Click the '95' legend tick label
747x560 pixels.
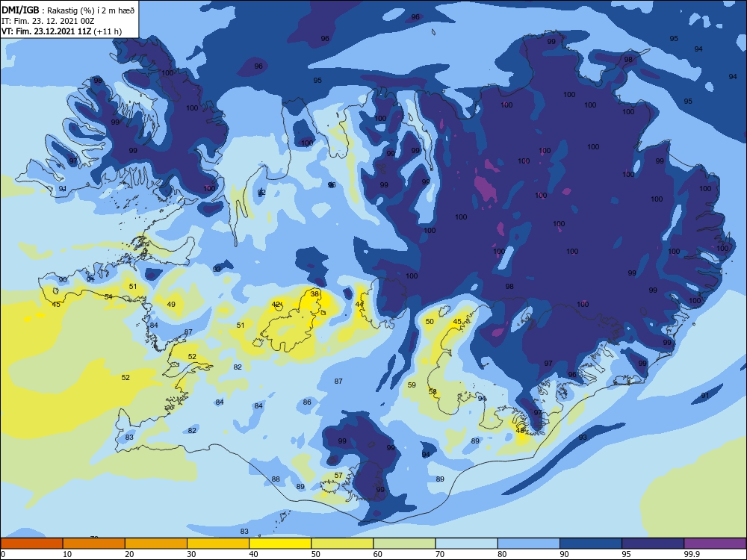tap(627, 554)
